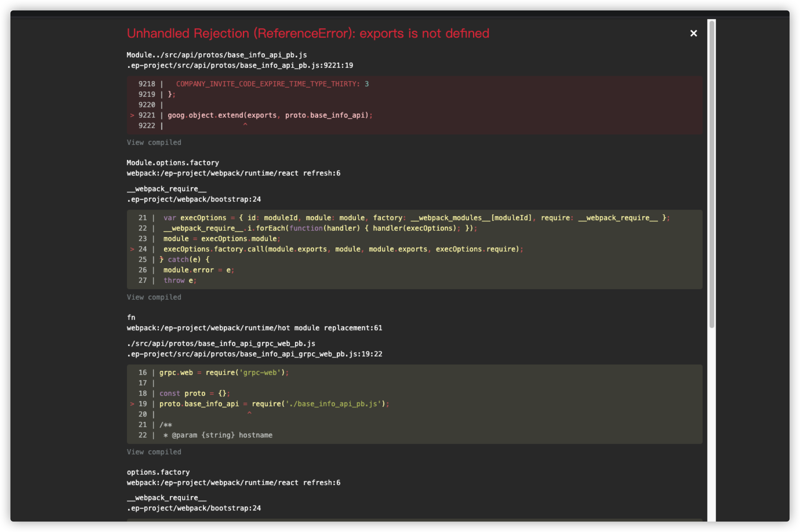This screenshot has height=532, width=800.
Task: Open base_info_api_pb.js:9221:19 file path link
Action: pyautogui.click(x=240, y=65)
